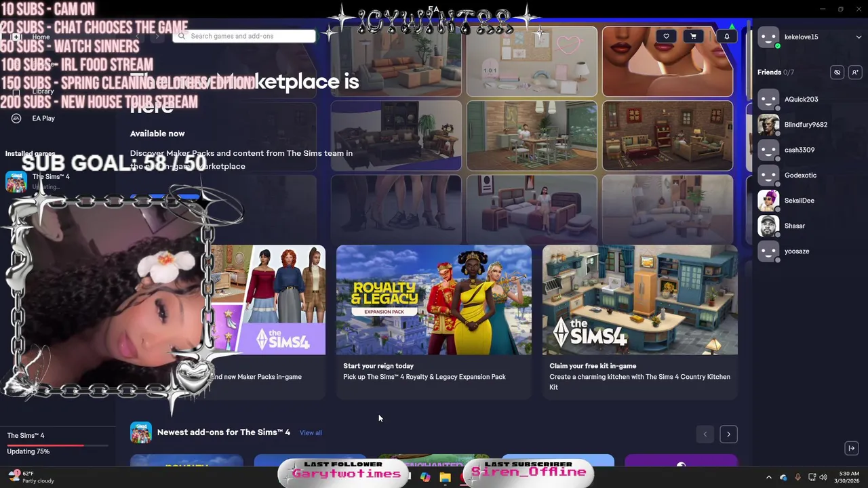
Task: Open volume controls in system tray
Action: pyautogui.click(x=823, y=477)
